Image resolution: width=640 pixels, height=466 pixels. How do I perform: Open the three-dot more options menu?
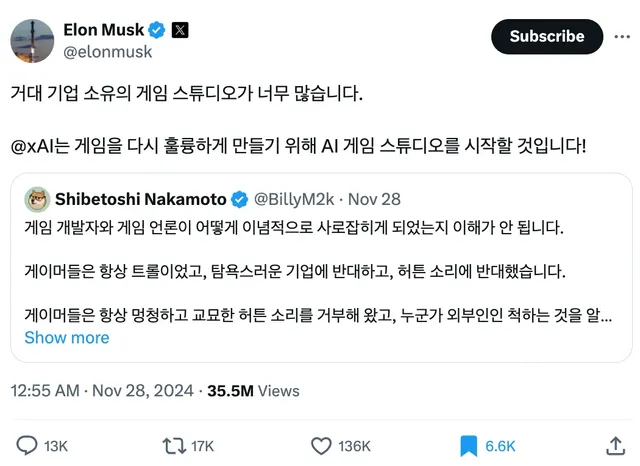621,36
